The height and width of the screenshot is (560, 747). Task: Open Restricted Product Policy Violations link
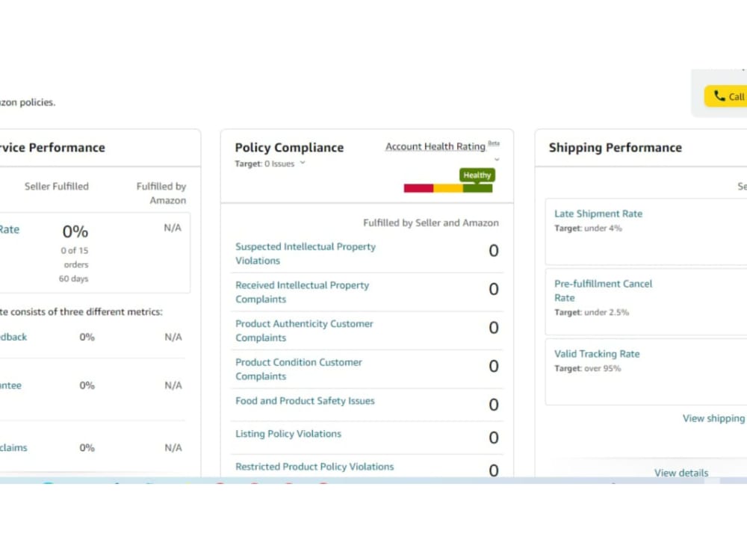(314, 467)
